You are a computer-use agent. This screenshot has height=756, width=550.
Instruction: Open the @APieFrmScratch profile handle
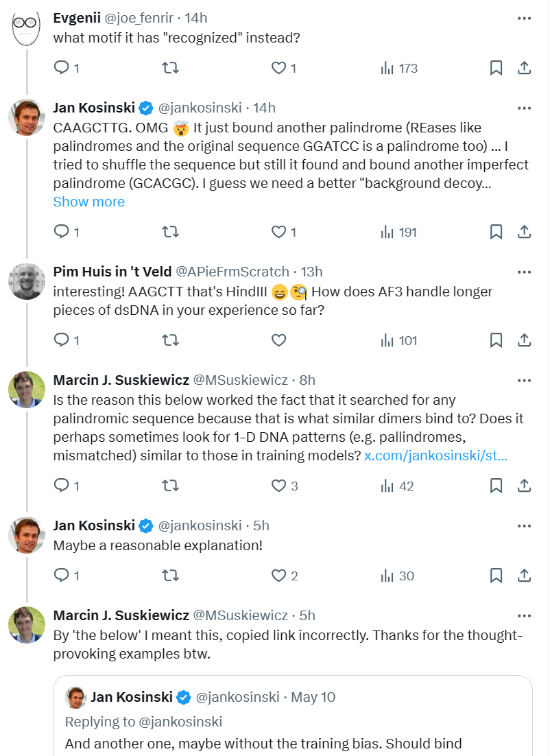click(x=232, y=272)
